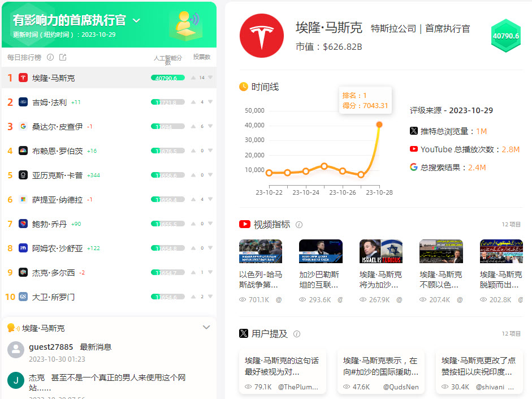This screenshot has width=532, height=399.
Task: Open 萨提亚·纳德拉 profile from the ranking
Action: point(57,200)
